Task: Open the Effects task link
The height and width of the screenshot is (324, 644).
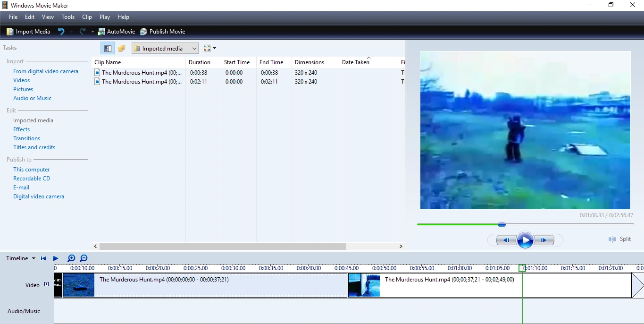Action: (22, 129)
